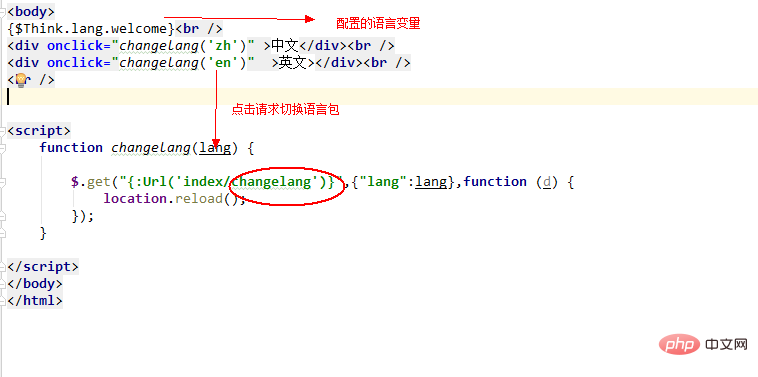Click the {$Think.lang.welcome} template variable

pyautogui.click(x=91, y=29)
